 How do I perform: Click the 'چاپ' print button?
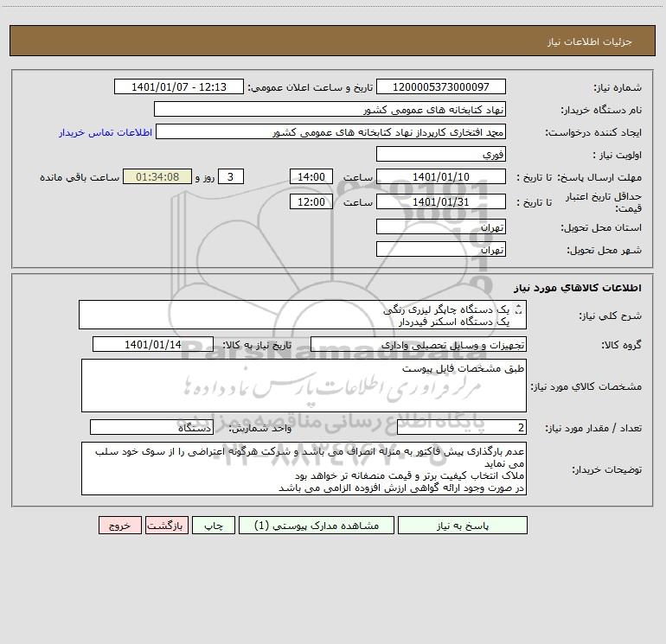pyautogui.click(x=214, y=526)
